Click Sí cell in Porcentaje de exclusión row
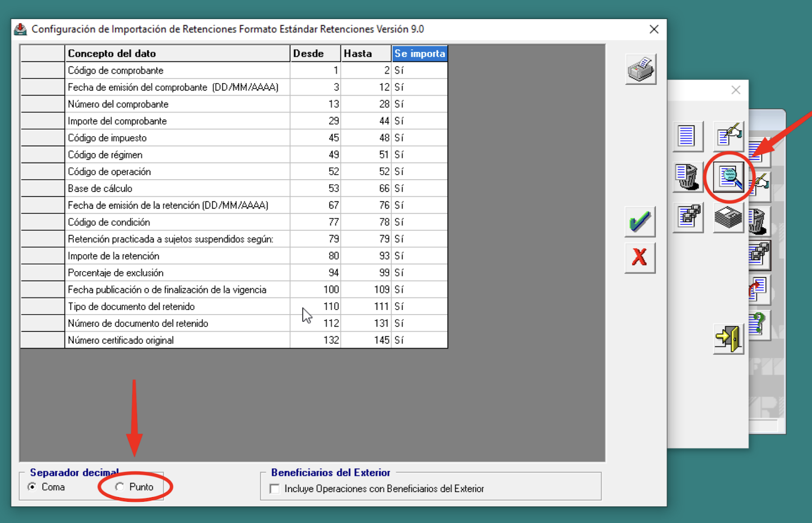 click(420, 272)
